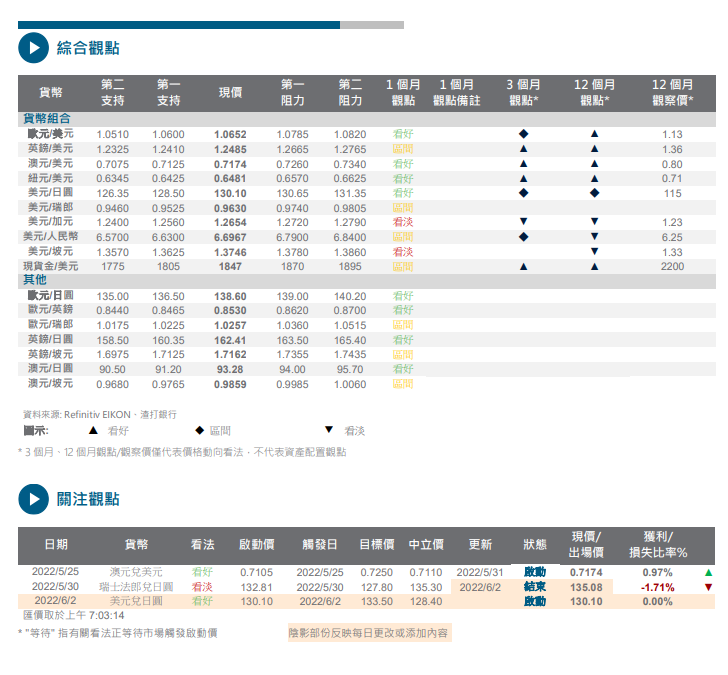The height and width of the screenshot is (675, 728).
Task: Click the red down arrow in 瑞士法郎兌日圓 row
Action: click(708, 587)
